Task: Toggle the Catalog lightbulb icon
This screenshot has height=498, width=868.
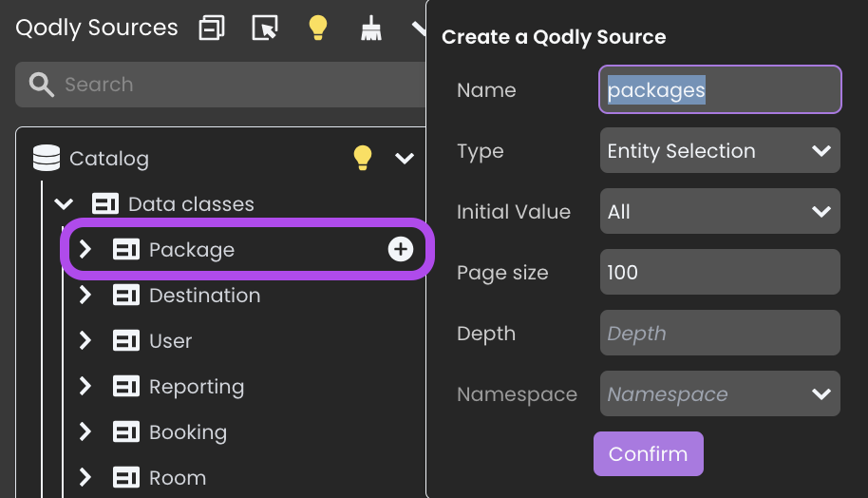Action: coord(363,158)
